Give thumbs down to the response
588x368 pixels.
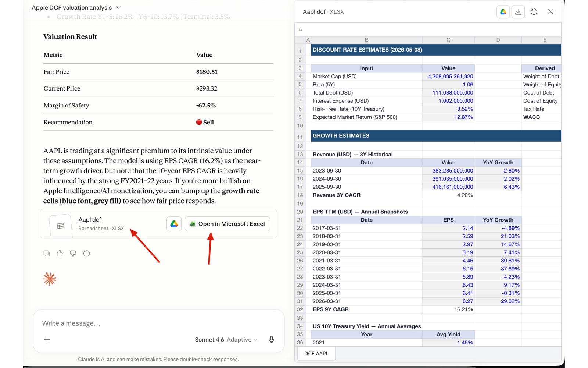tap(73, 254)
